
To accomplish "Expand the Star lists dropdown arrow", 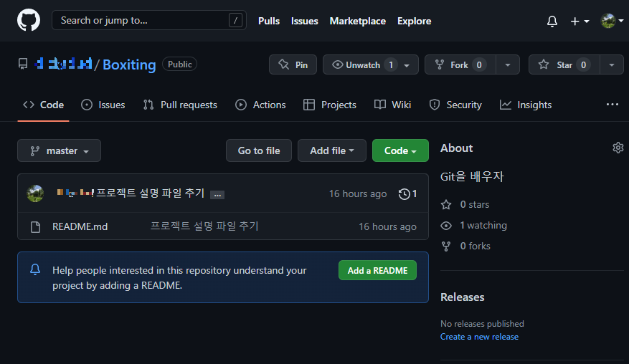I will 611,64.
